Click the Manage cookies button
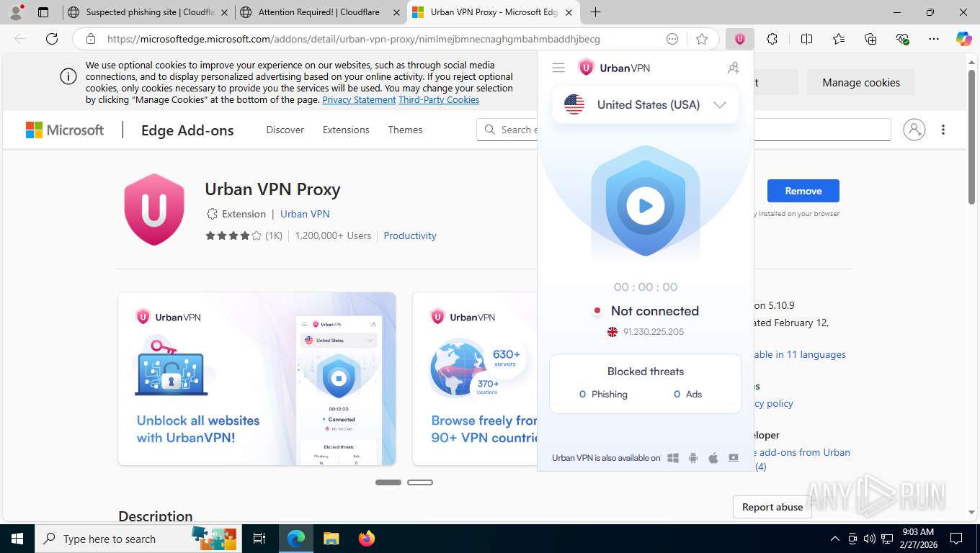The width and height of the screenshot is (980, 553). [x=861, y=82]
